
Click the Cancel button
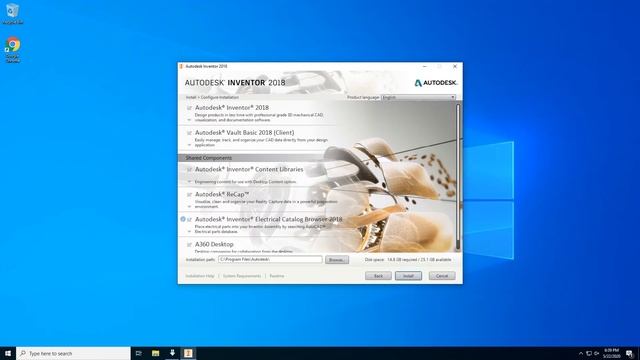[442, 276]
